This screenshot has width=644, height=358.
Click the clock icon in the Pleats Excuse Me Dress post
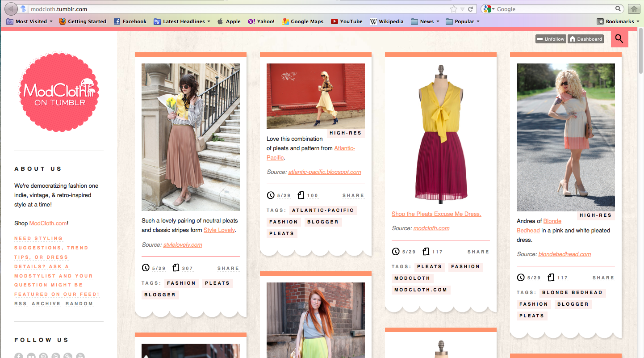tap(396, 252)
